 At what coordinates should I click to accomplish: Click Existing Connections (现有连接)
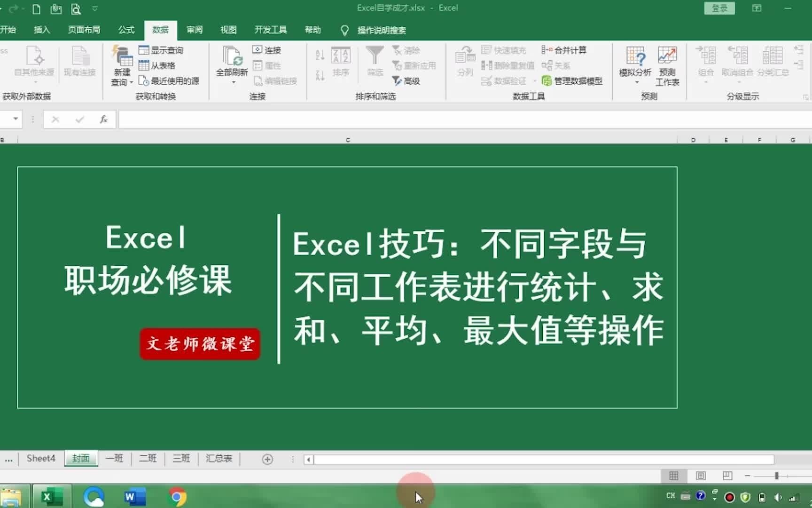click(x=80, y=62)
